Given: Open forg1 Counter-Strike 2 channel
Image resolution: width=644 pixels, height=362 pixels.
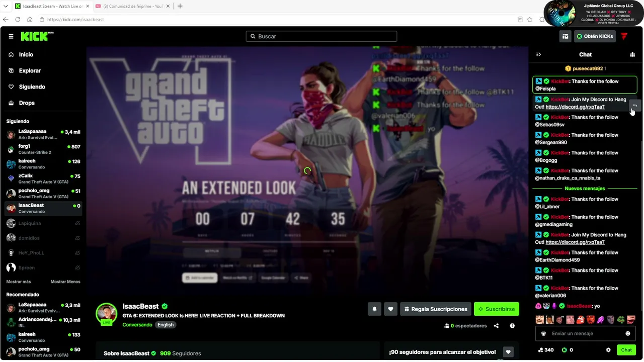Looking at the screenshot, I should 43,149.
